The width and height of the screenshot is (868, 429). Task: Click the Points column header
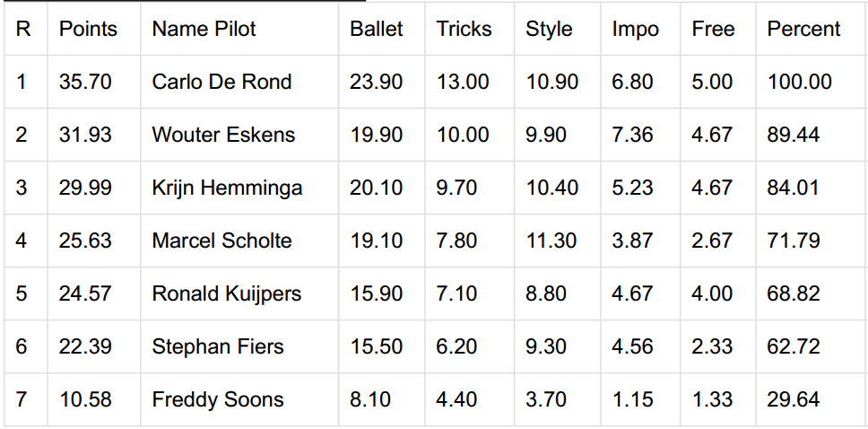coord(93,29)
